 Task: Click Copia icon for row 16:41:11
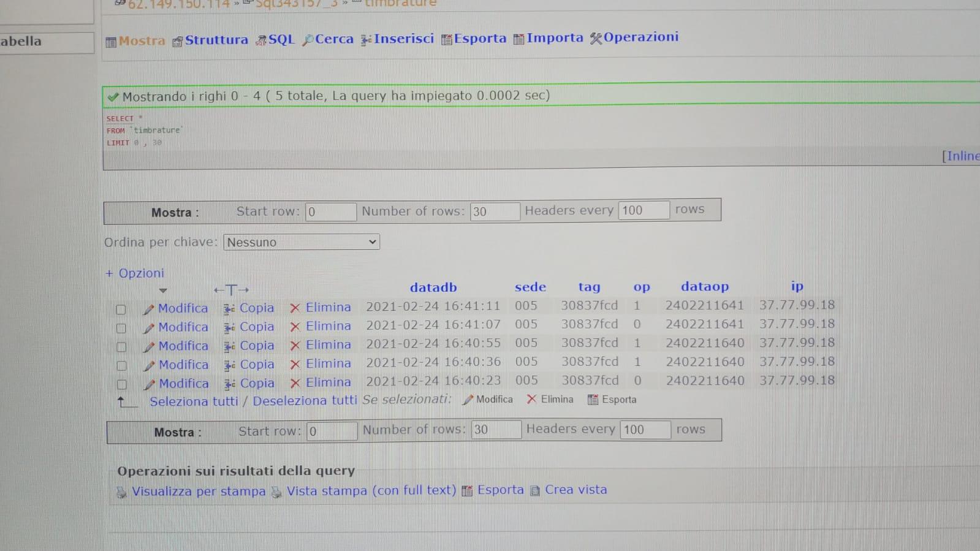tap(229, 309)
